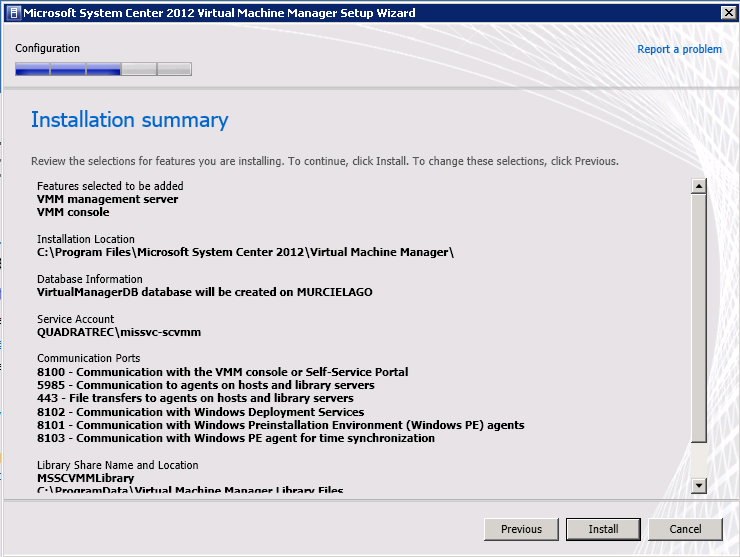Click the 'Library Share Name and Location' label
This screenshot has height=557, width=740.
pos(118,465)
